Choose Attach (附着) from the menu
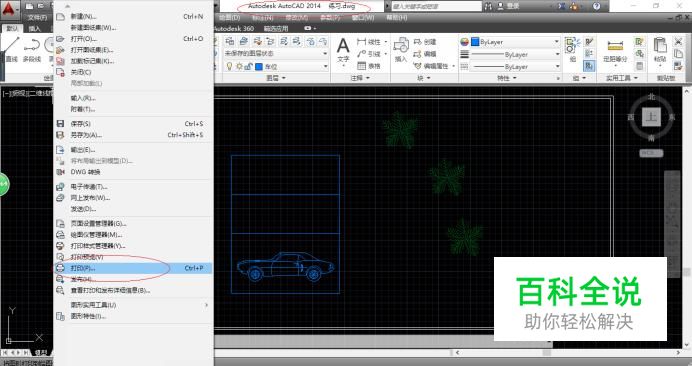The image size is (692, 366). click(x=133, y=109)
